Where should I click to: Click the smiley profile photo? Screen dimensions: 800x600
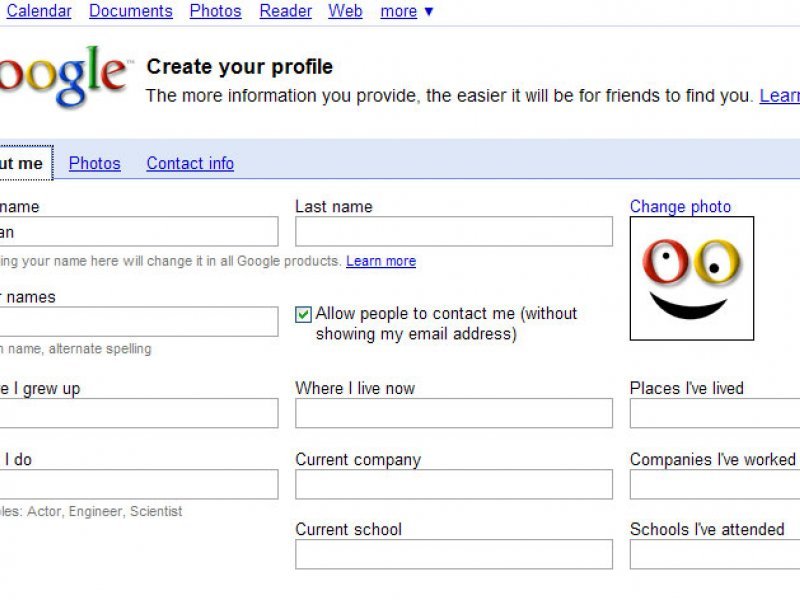[x=691, y=278]
